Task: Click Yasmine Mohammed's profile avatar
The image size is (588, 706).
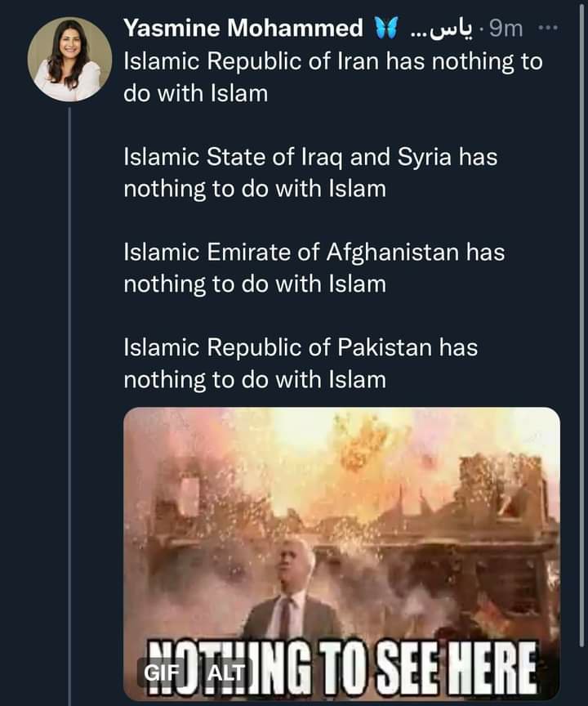Action: point(69,59)
